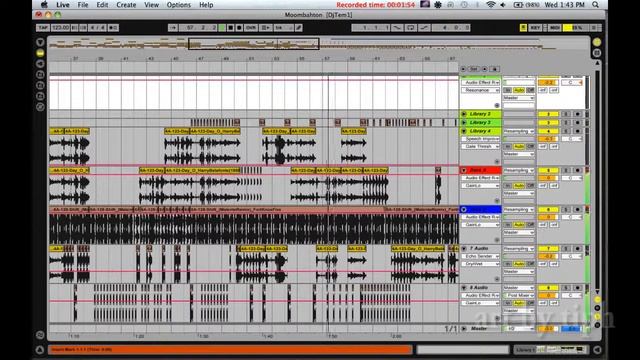Toggle the metronome button
640x360 pixels.
tap(113, 28)
